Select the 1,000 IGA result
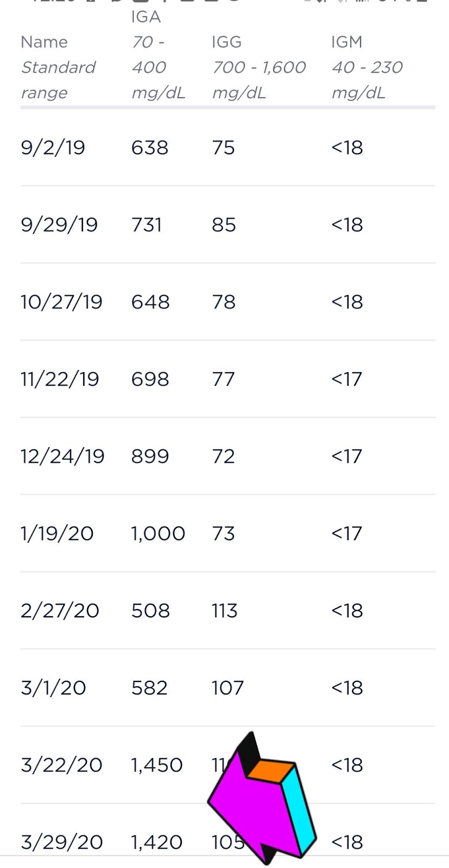 [x=158, y=534]
